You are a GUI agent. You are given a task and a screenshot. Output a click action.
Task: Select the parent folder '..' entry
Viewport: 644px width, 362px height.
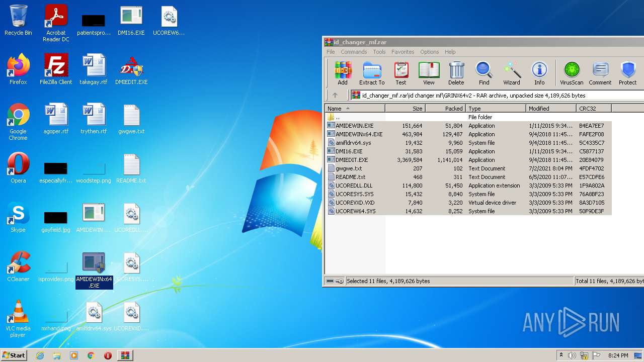tap(468, 117)
